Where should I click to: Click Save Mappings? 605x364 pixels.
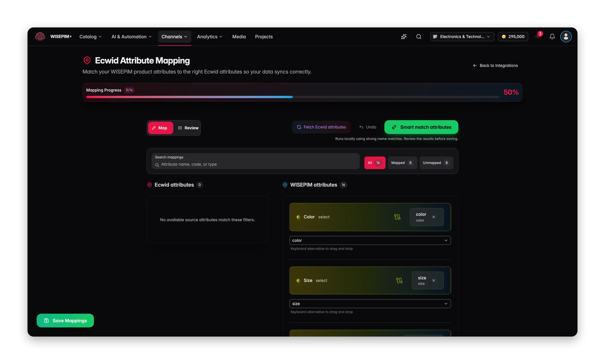pos(65,320)
